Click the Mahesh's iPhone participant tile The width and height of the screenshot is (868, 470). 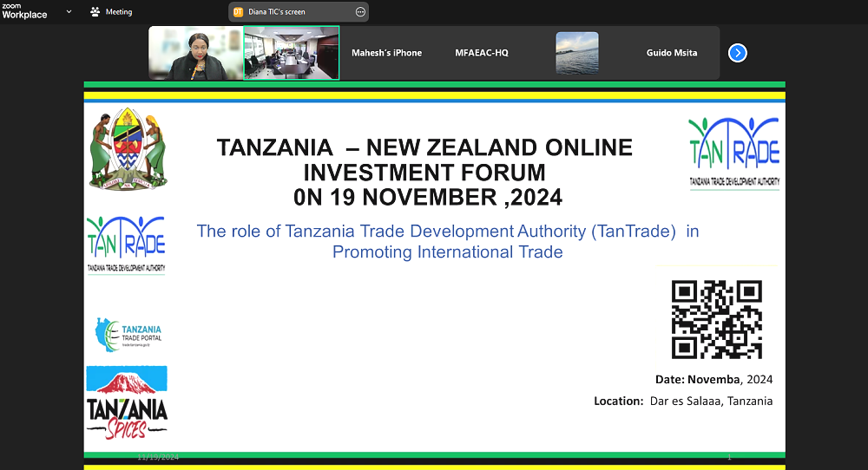[x=386, y=53]
